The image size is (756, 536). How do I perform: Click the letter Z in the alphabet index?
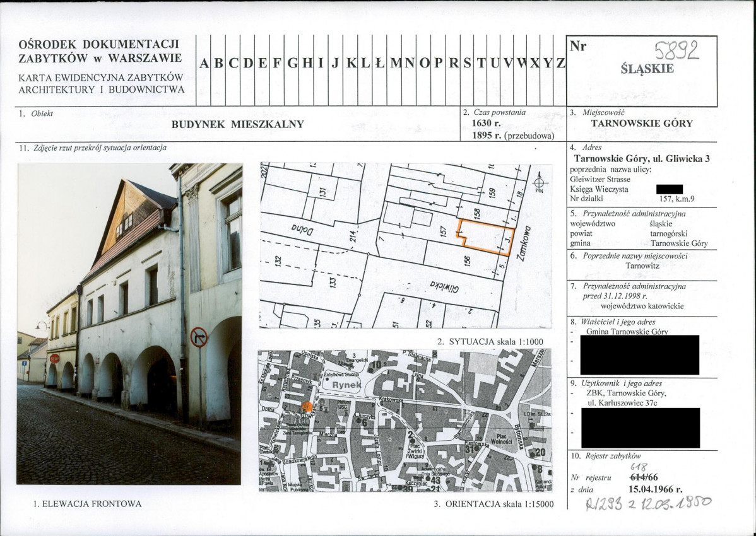(560, 63)
